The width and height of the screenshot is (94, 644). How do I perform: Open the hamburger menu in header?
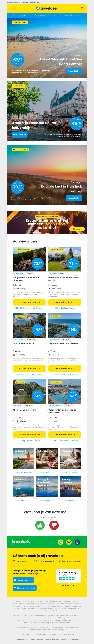point(82,8)
